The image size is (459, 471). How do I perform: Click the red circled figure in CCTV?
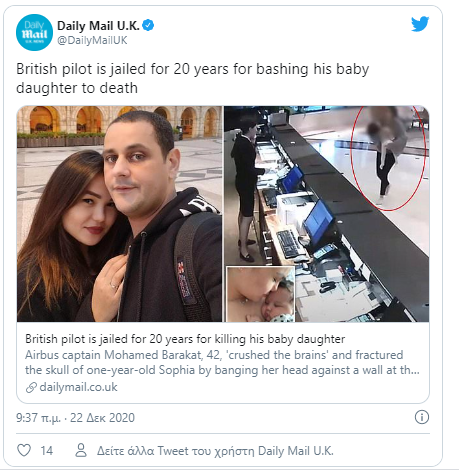tap(389, 157)
